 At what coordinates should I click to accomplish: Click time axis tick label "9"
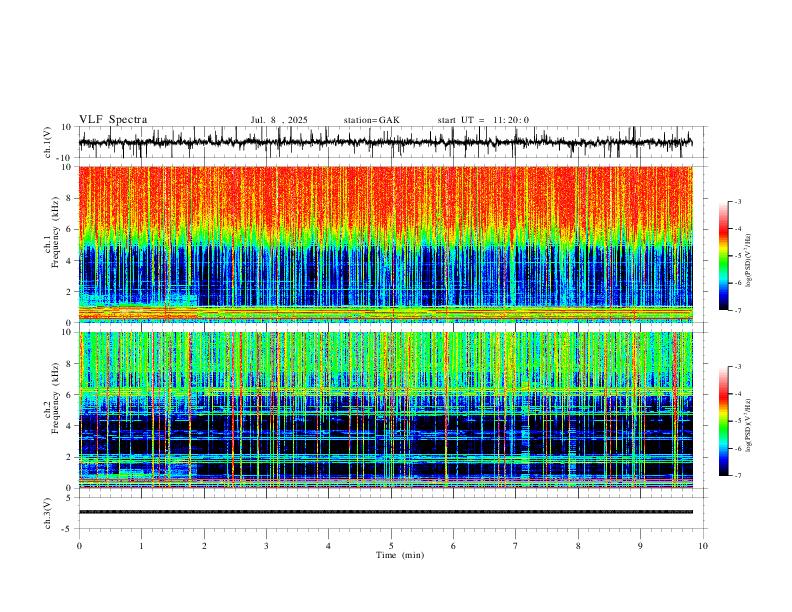[640, 546]
